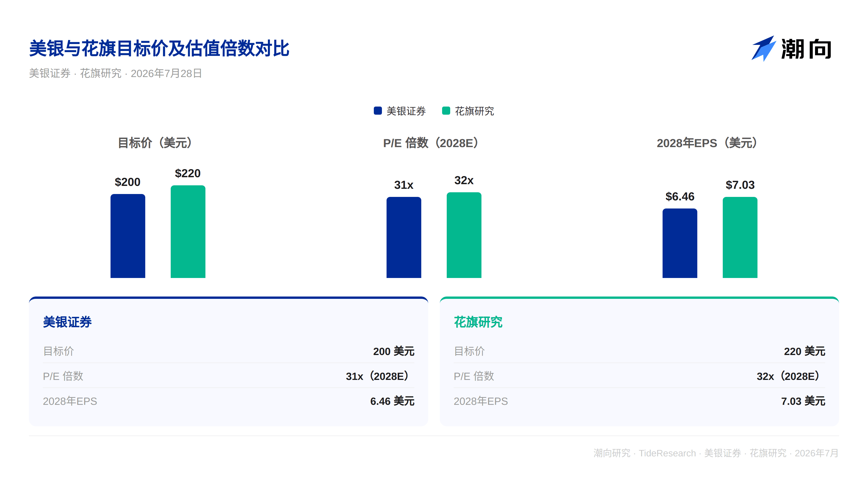The height and width of the screenshot is (494, 868).
Task: Click the subtitle dated 2026年7月28日
Action: click(115, 73)
